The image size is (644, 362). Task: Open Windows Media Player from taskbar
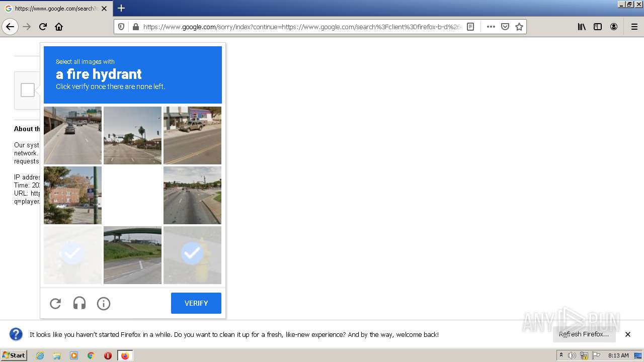pyautogui.click(x=74, y=355)
